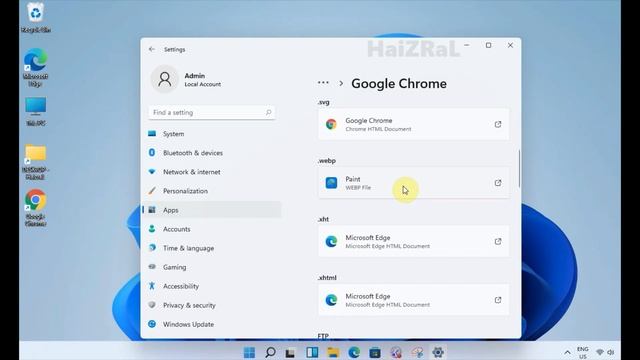Change .webp default app Paint
The image size is (640, 360).
413,183
